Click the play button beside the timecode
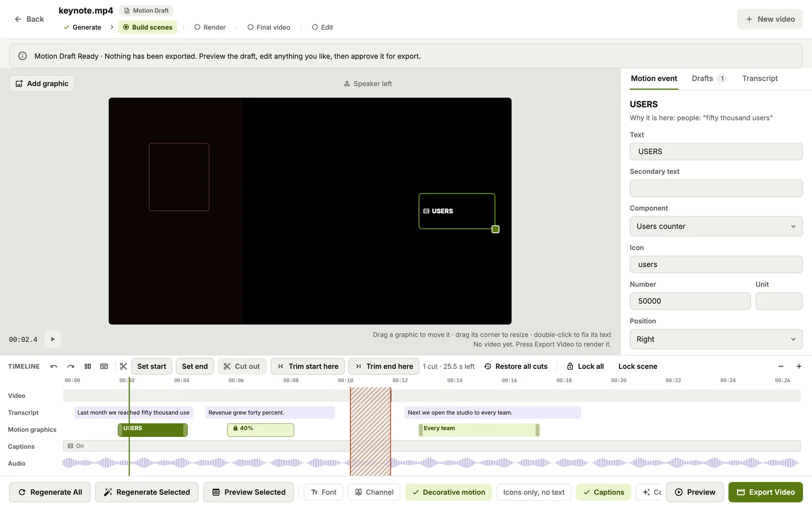Image resolution: width=812 pixels, height=508 pixels. click(53, 339)
